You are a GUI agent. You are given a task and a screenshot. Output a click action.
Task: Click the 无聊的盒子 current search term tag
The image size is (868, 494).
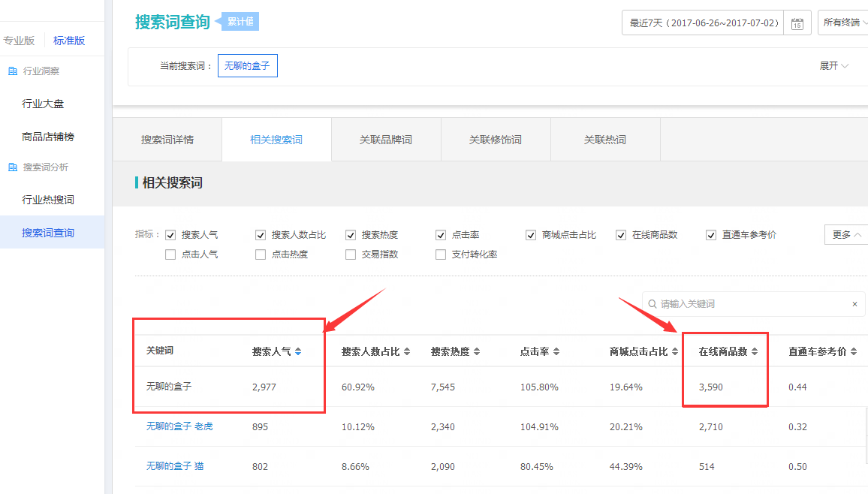pos(248,65)
